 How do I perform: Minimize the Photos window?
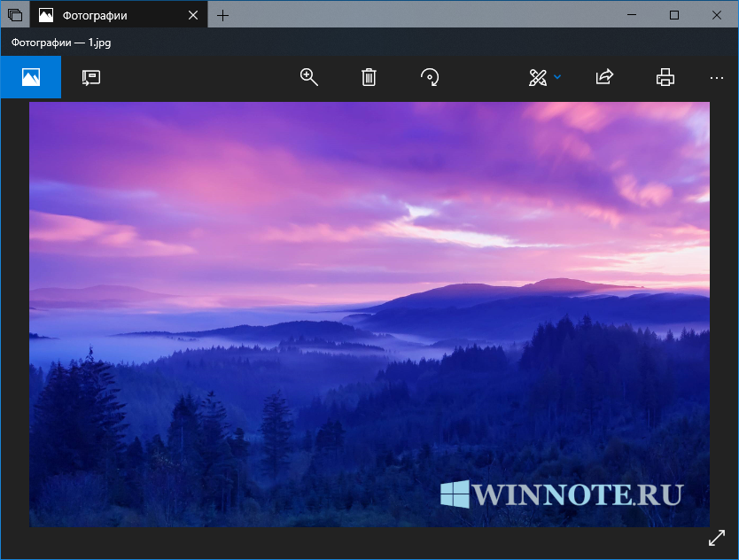coord(632,15)
